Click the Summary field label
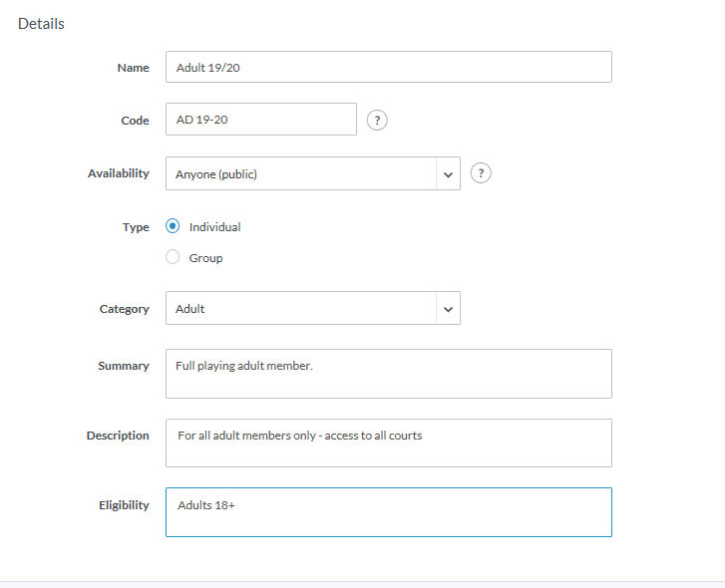 123,366
